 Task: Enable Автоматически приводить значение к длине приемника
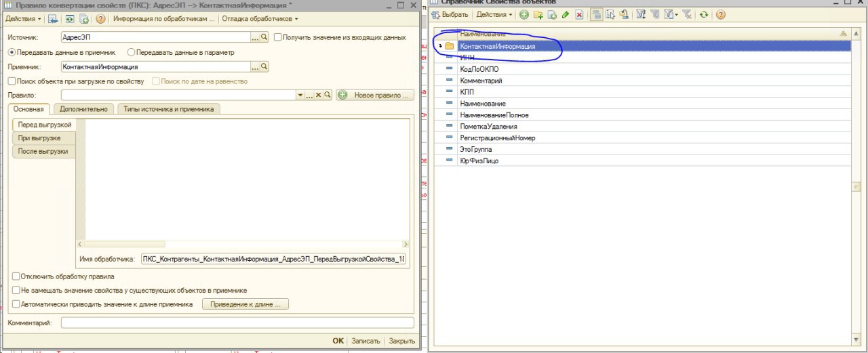(16, 304)
